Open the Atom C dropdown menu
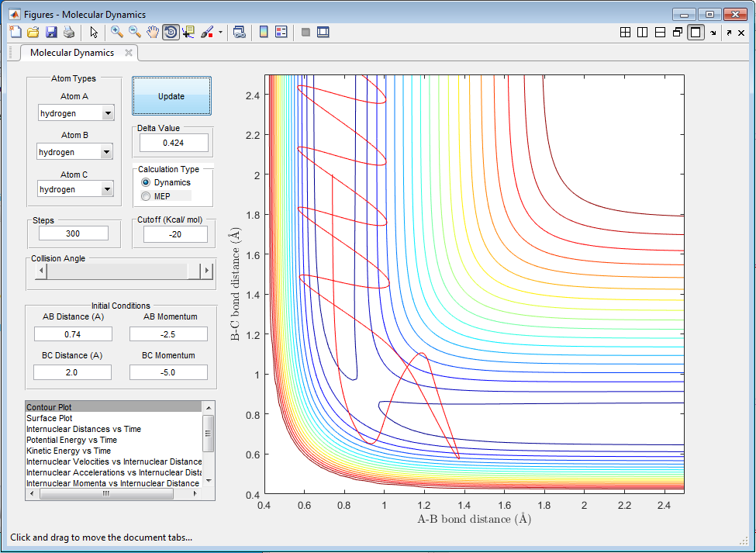Screen dimensions: 756x553 (107, 189)
